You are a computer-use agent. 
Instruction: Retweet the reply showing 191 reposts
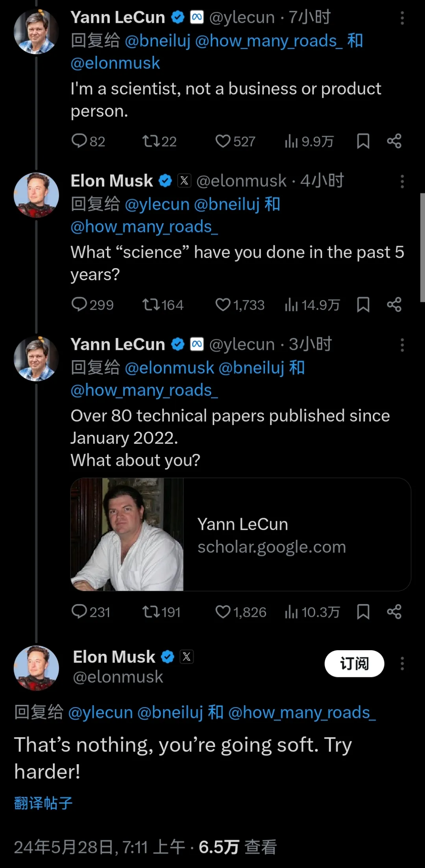pyautogui.click(x=161, y=612)
